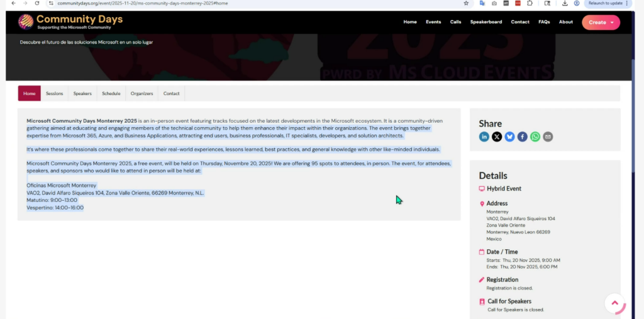
Task: Switch to the Speakers tab
Action: click(x=82, y=93)
